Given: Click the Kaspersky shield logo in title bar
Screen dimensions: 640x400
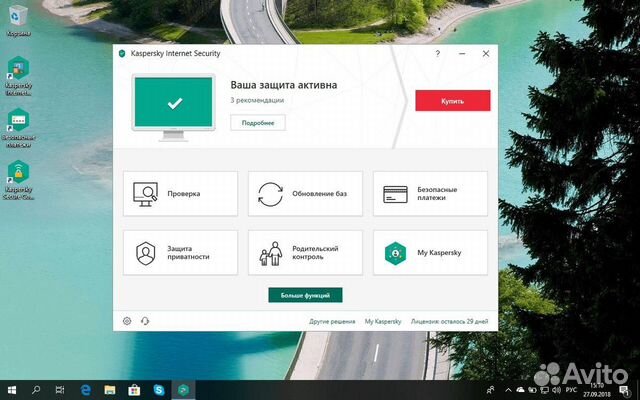Looking at the screenshot, I should tap(122, 53).
